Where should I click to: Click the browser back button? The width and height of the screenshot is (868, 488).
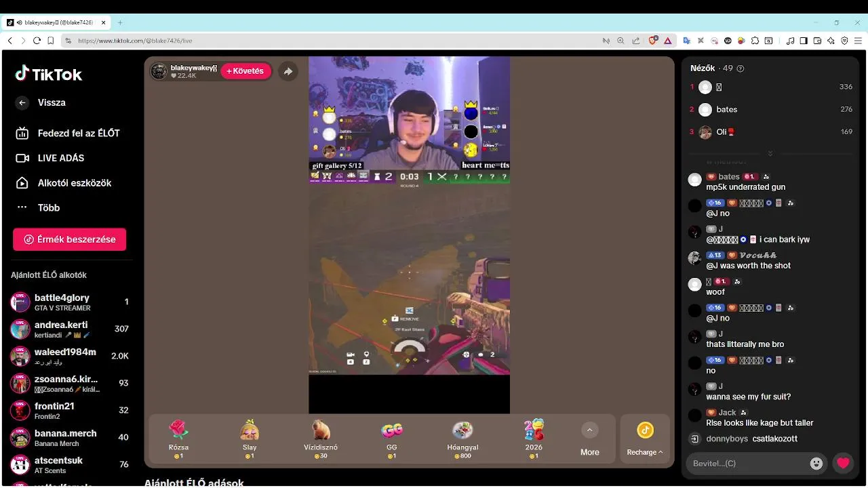tap(9, 41)
